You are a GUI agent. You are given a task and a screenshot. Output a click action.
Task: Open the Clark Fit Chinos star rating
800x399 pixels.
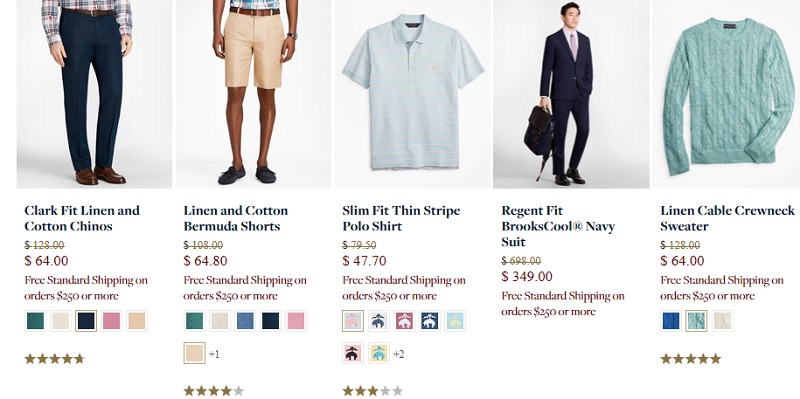pyautogui.click(x=55, y=359)
